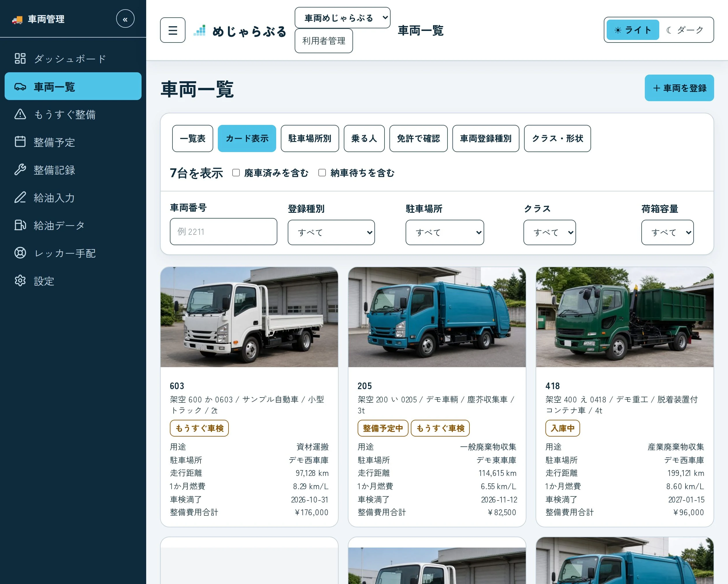Viewport: 728px width, 584px height.
Task: Click the 入庫中 badge on vehicle 418
Action: point(562,428)
